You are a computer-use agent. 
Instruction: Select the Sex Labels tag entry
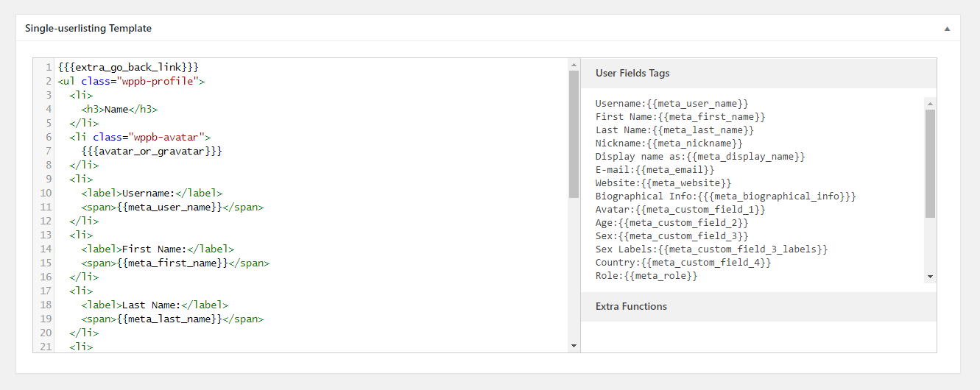711,249
